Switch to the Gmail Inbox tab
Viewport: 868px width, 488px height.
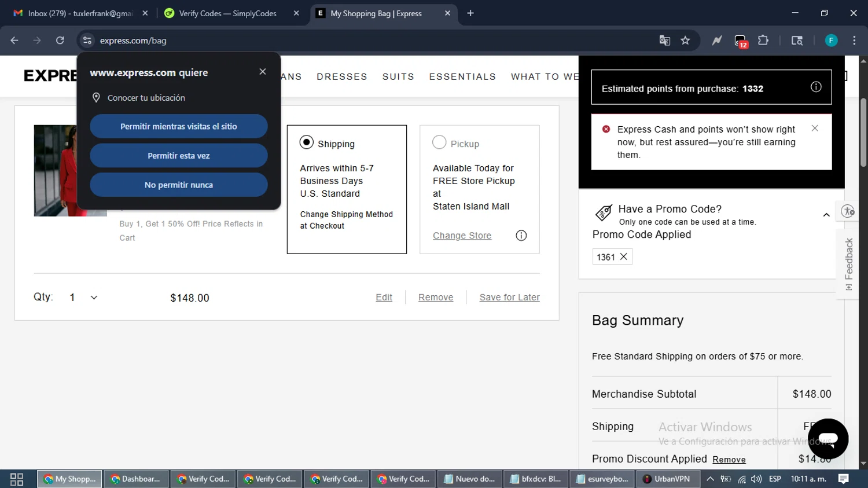81,13
